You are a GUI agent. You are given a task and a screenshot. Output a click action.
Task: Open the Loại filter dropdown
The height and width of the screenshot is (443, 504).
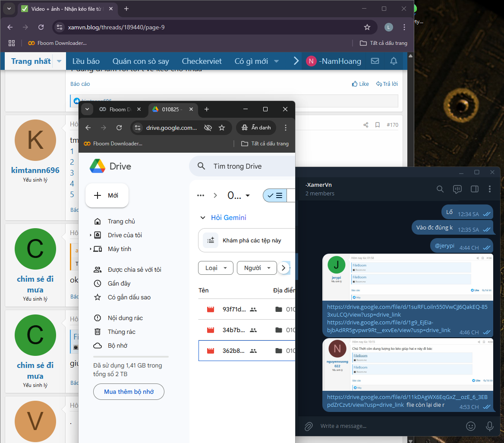[215, 268]
